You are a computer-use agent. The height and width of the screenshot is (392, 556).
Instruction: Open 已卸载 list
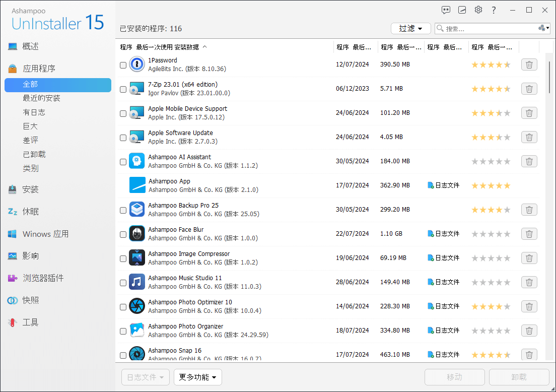coord(34,154)
